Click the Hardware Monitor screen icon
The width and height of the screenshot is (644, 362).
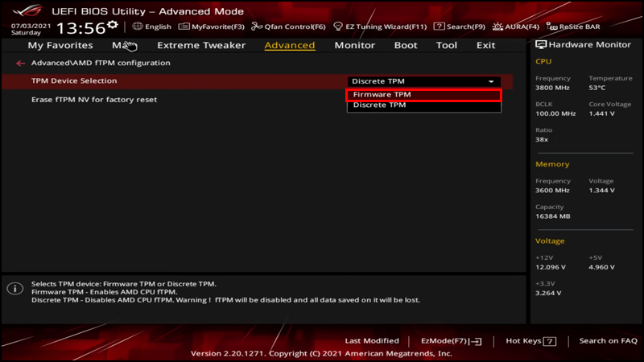[x=541, y=45]
